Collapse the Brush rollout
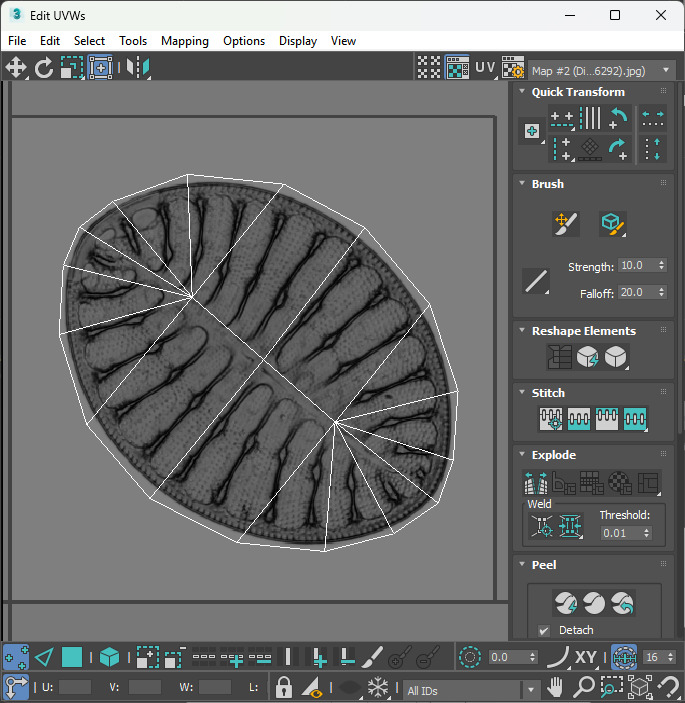Screen dimensions: 685x703 (522, 183)
